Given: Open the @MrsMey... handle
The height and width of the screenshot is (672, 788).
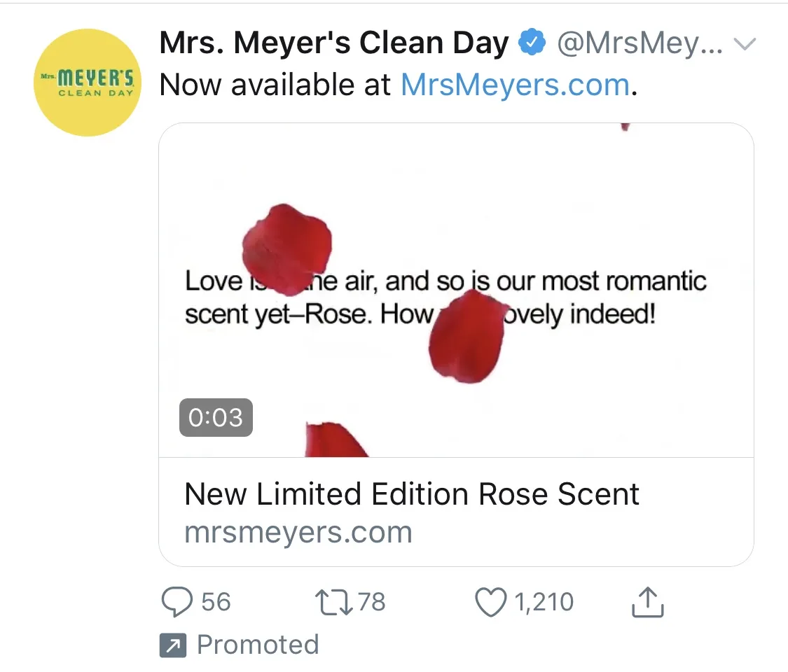Looking at the screenshot, I should click(639, 45).
